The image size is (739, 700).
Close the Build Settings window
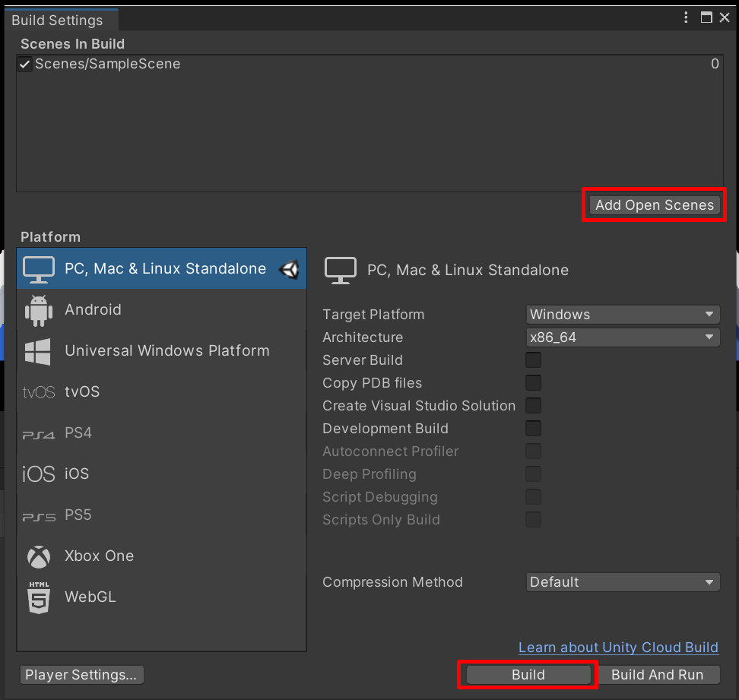tap(725, 17)
